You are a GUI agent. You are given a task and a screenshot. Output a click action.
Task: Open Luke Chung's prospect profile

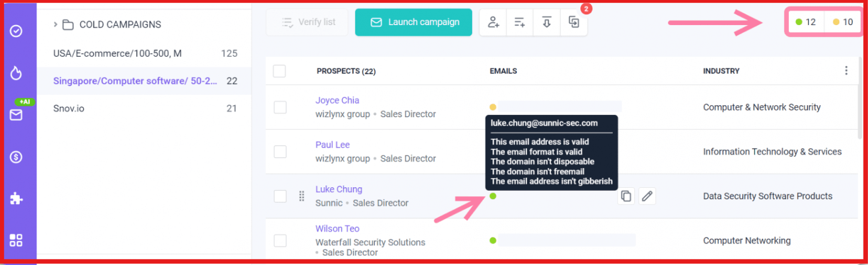coord(339,189)
